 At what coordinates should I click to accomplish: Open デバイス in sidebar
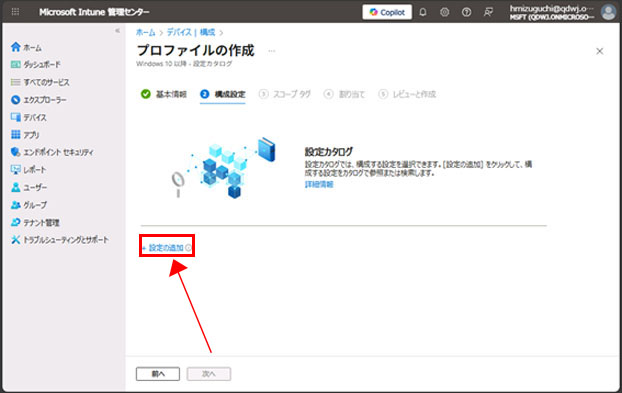(29, 117)
